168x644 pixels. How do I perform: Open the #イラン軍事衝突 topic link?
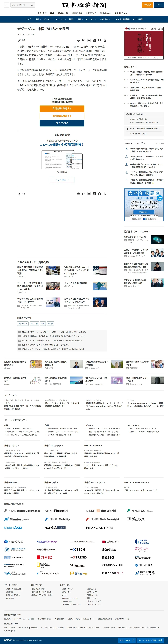[x=123, y=19]
